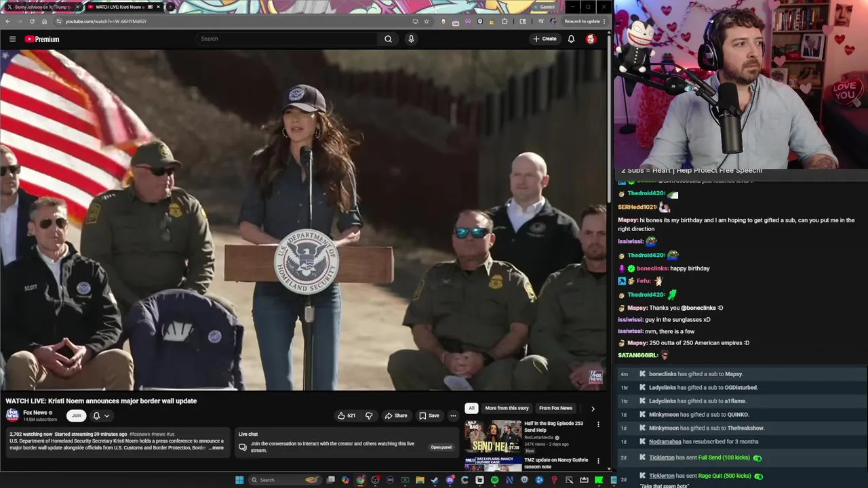Click Ladyclinks gifted sub to OGDisturbed entry
This screenshot has width=868, height=488.
(741, 388)
